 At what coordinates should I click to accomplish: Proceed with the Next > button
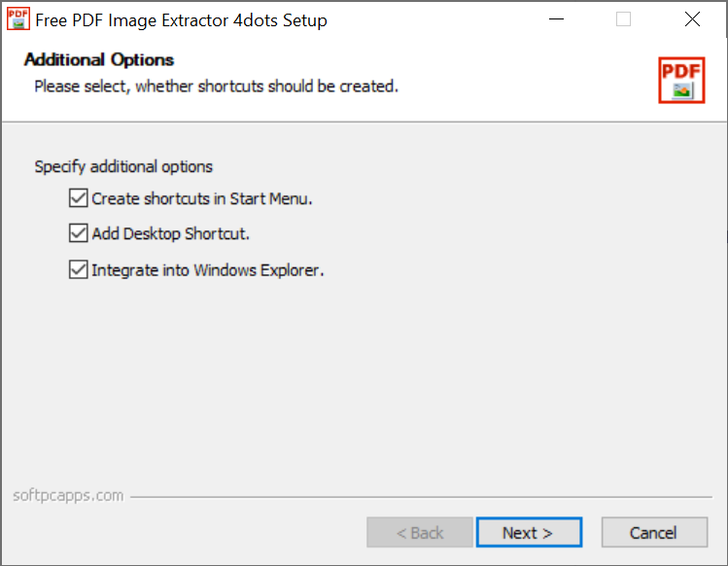pos(529,532)
